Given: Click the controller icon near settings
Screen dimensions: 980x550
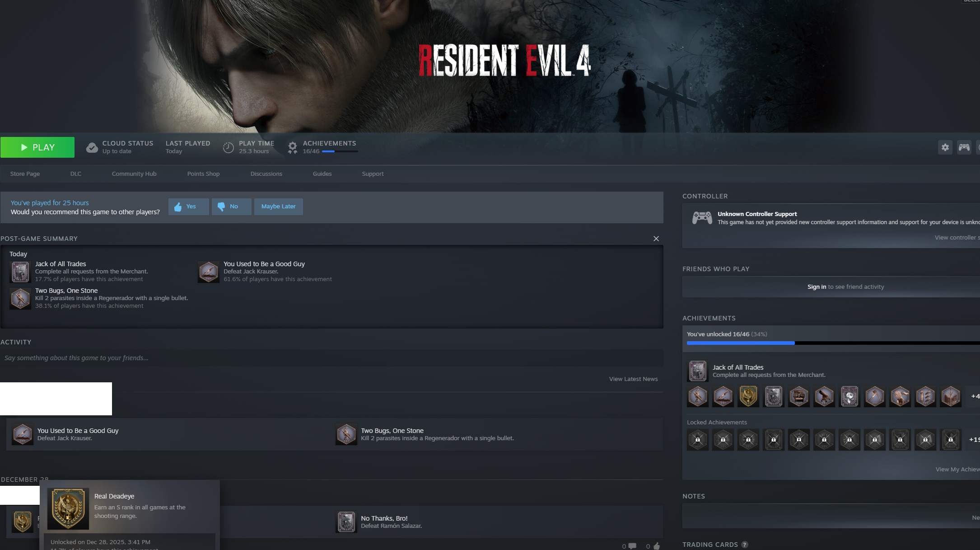Looking at the screenshot, I should click(964, 147).
